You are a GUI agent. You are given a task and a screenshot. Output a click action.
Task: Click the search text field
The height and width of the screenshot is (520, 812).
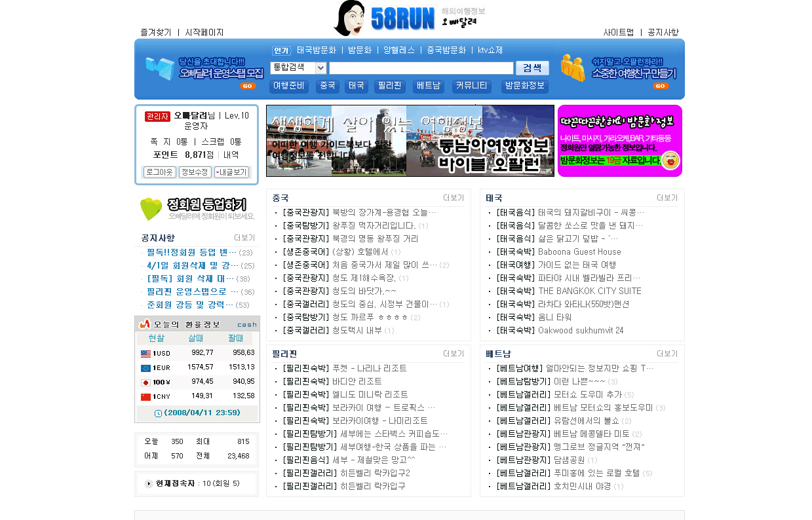pos(421,68)
